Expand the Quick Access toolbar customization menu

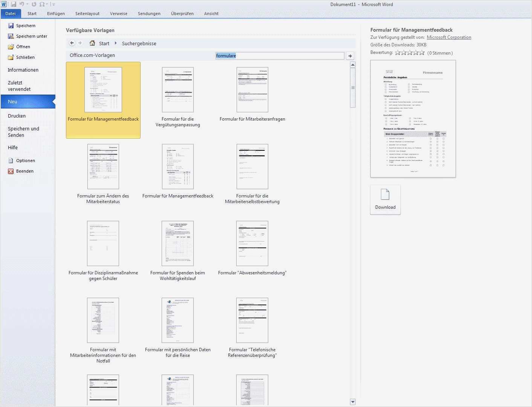pyautogui.click(x=53, y=4)
